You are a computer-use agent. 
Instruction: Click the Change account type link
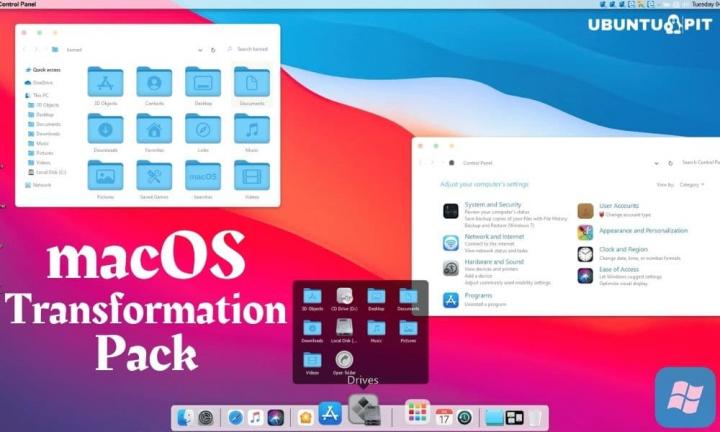click(628, 215)
